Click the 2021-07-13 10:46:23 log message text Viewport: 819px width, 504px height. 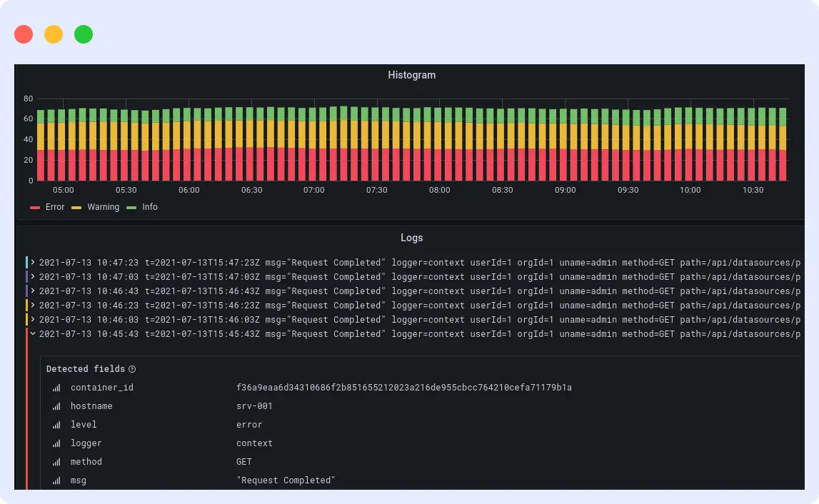click(x=419, y=305)
